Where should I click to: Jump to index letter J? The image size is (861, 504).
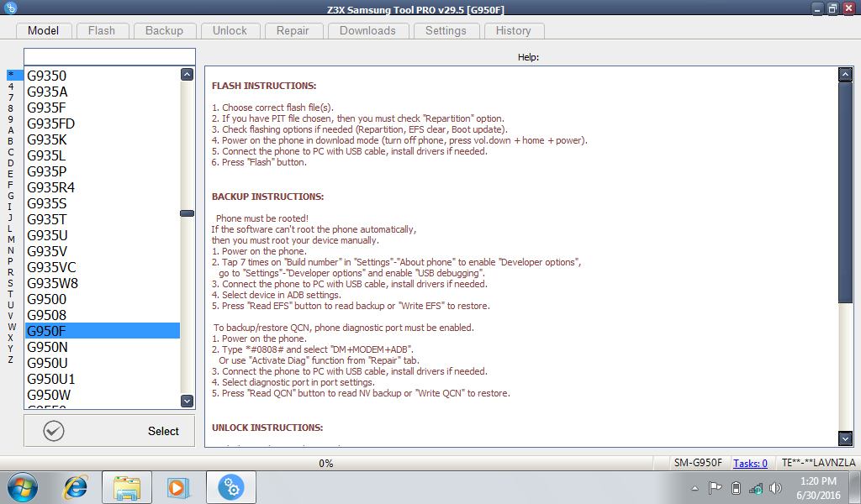(x=10, y=218)
